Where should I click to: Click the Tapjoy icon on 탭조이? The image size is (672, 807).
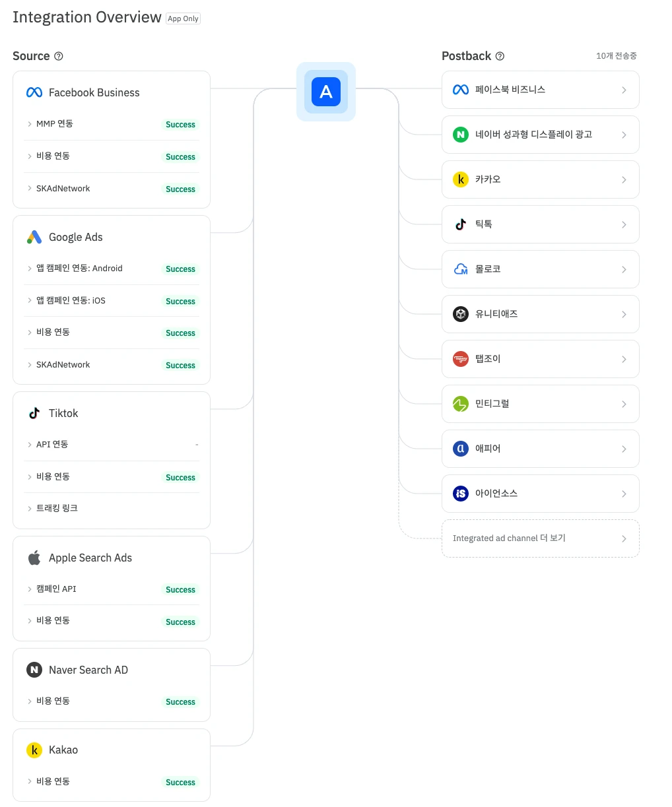[x=461, y=359]
